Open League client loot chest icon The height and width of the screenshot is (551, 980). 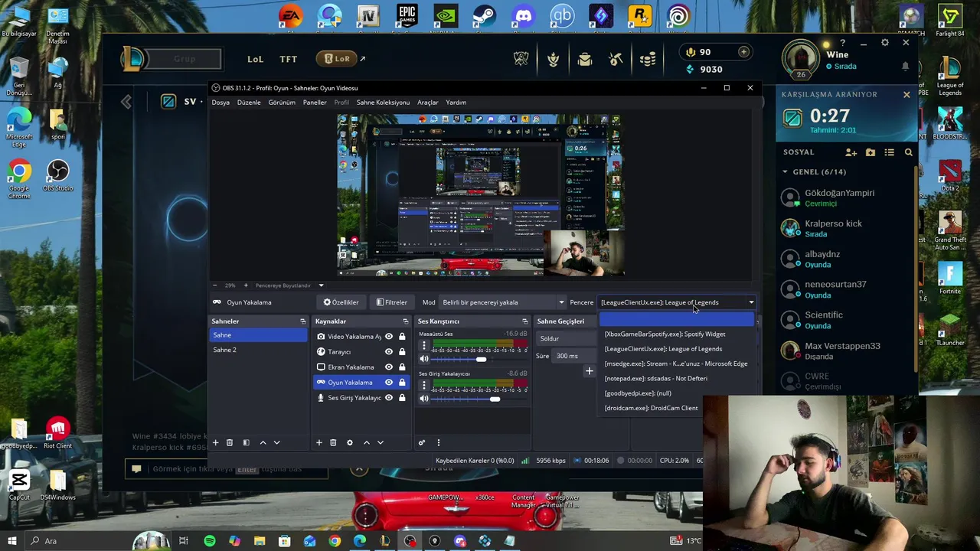(x=585, y=59)
